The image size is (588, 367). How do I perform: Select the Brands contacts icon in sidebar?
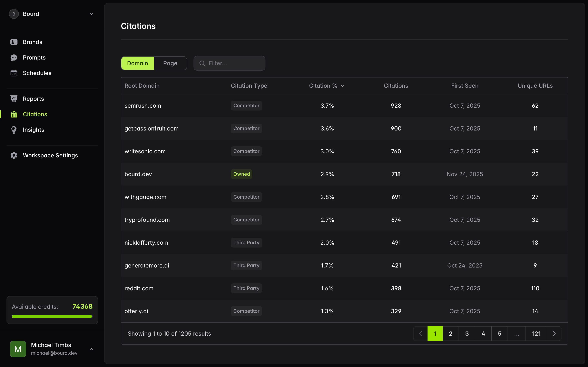point(14,42)
